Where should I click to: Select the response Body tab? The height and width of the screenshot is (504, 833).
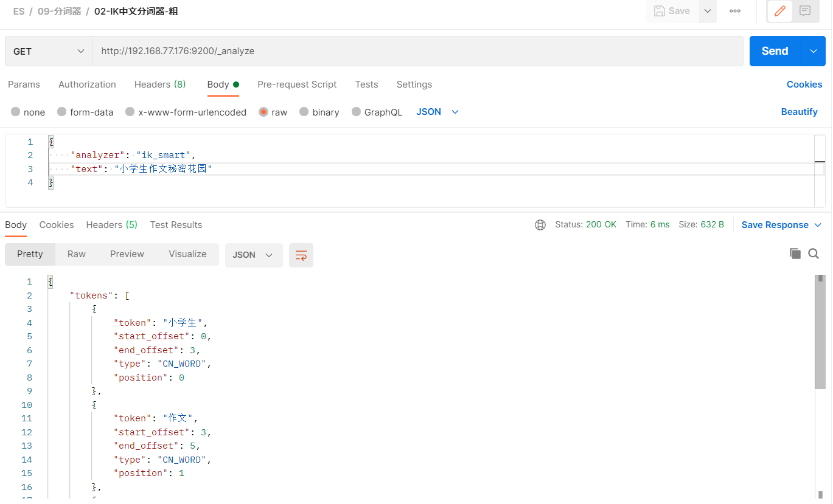(x=16, y=225)
